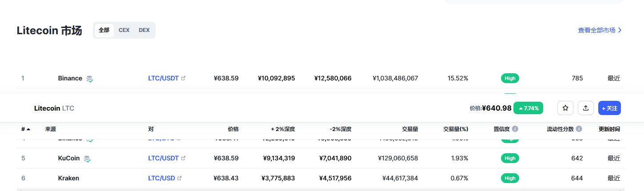Sort table by 交易量 column header
This screenshot has width=644, height=191.
click(x=410, y=129)
